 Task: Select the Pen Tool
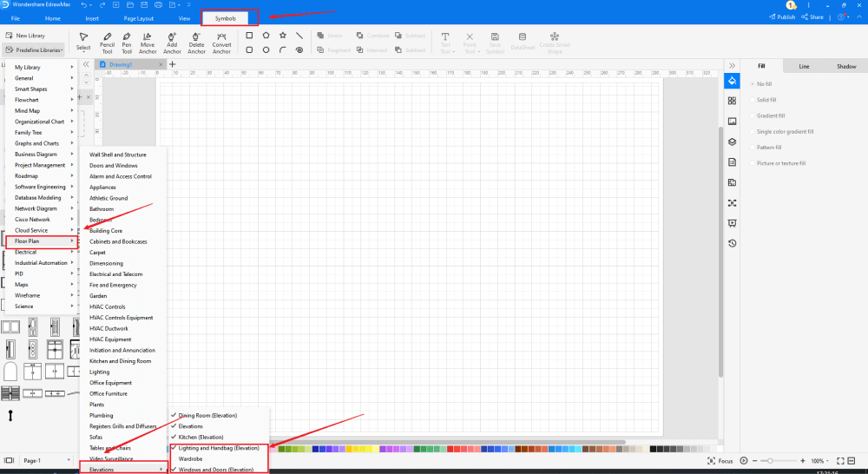coord(127,43)
